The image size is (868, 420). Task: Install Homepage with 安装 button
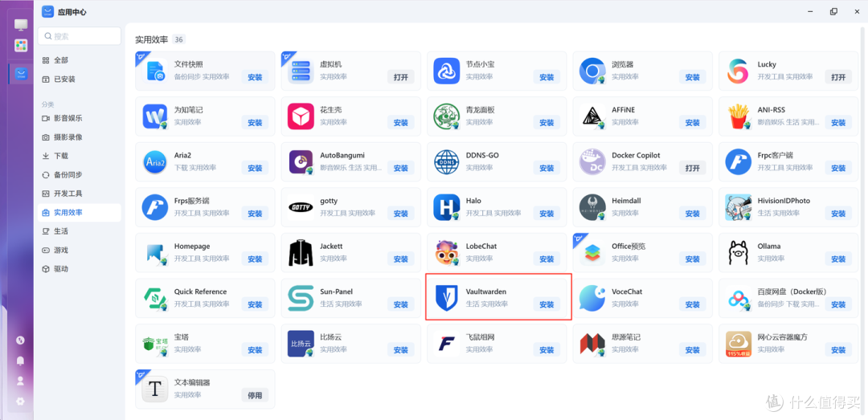click(256, 259)
